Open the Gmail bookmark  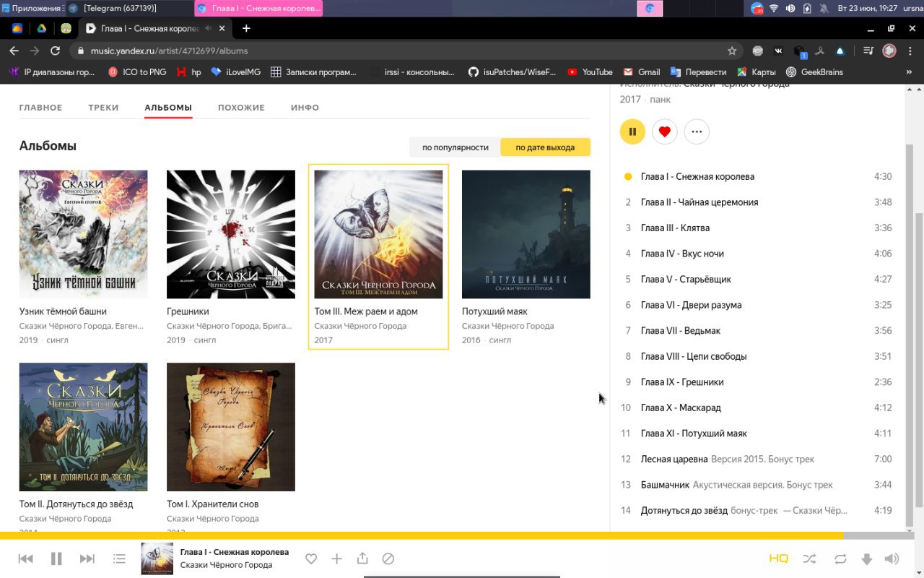click(x=642, y=72)
